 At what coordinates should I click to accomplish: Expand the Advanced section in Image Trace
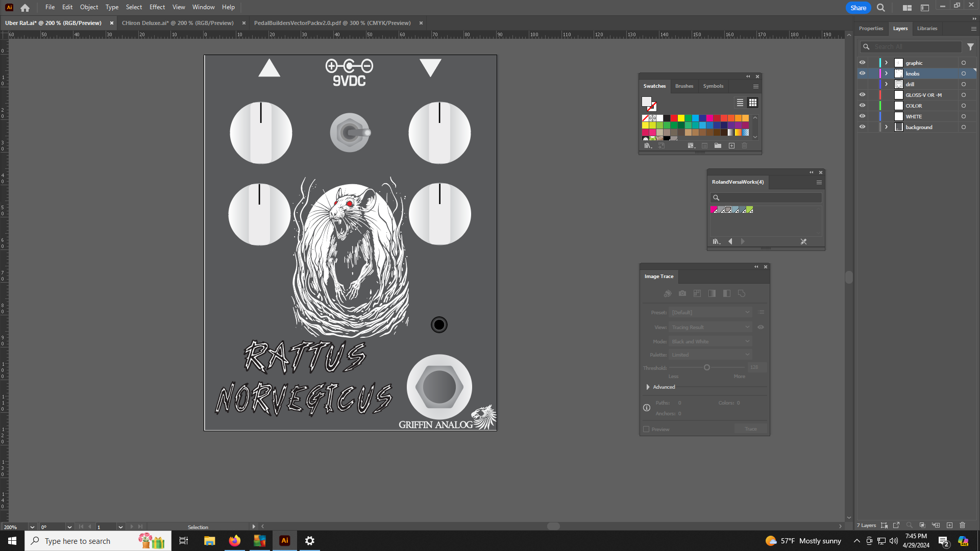[648, 387]
